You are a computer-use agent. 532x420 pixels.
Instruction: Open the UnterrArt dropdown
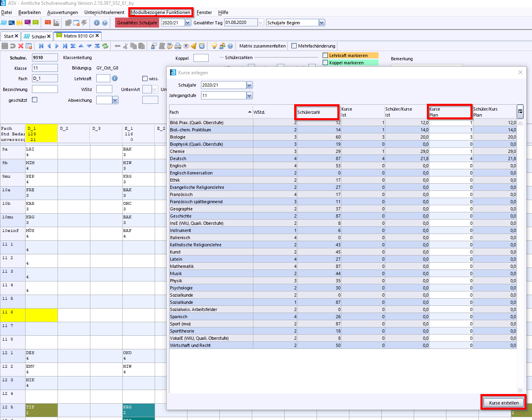pyautogui.click(x=155, y=89)
